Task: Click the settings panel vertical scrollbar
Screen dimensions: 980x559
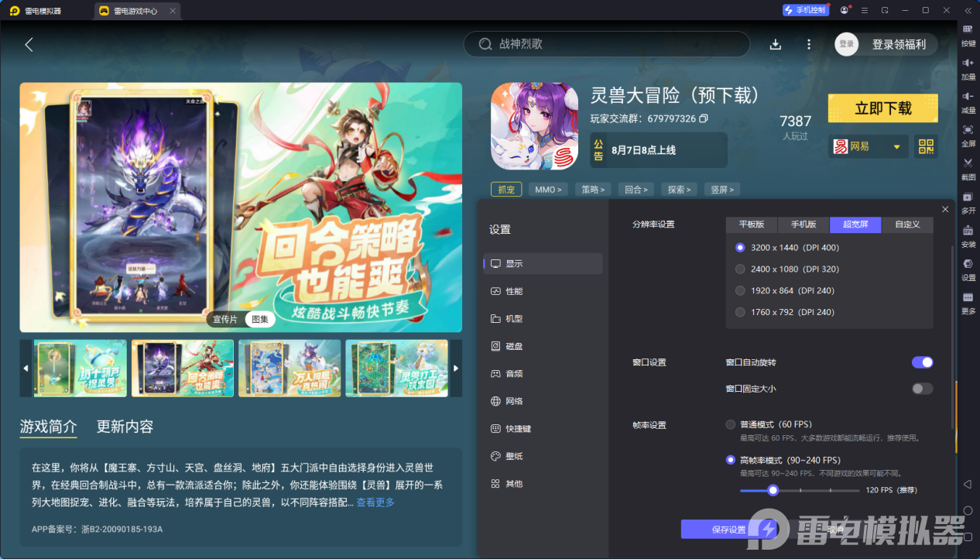Action: click(953, 337)
